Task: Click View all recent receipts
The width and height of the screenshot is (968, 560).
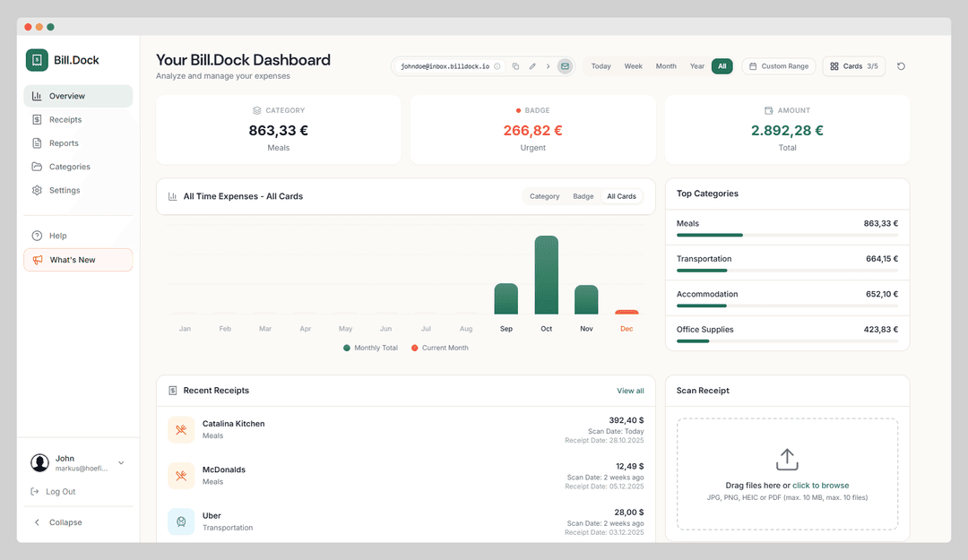Action: tap(630, 391)
